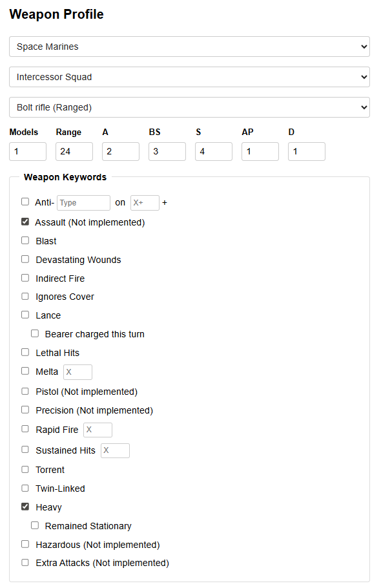381x588 pixels.
Task: Tick the Twin-Linked checkbox
Action: [25, 488]
